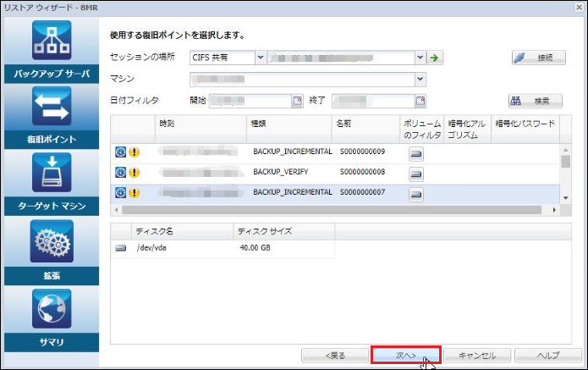588x370 pixels.
Task: Click the list's scroll up arrow
Action: coord(565,150)
